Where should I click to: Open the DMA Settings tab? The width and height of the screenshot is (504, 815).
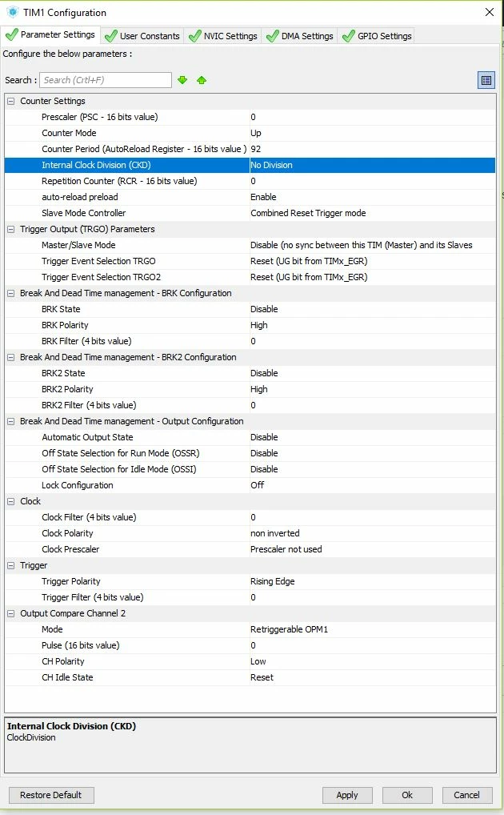300,36
